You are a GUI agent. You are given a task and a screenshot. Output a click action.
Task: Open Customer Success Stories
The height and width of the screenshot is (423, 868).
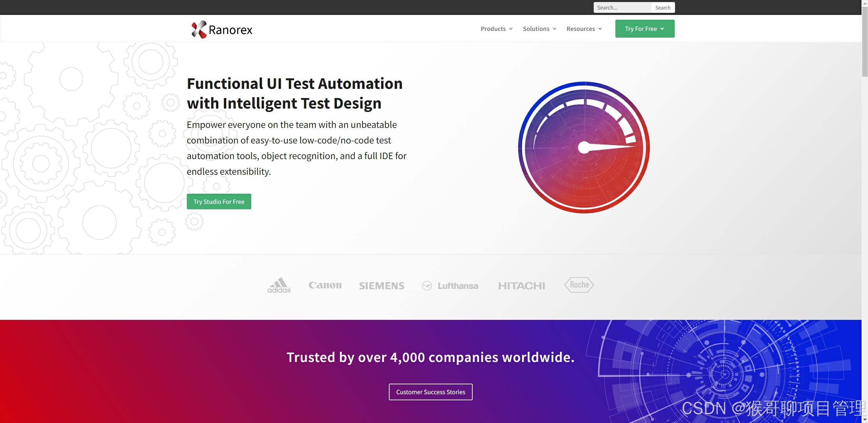(431, 392)
